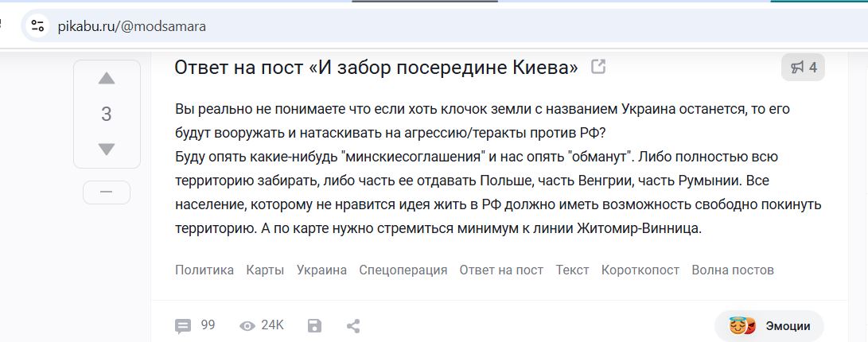This screenshot has width=868, height=342.
Task: Select the Украина tag
Action: point(321,270)
